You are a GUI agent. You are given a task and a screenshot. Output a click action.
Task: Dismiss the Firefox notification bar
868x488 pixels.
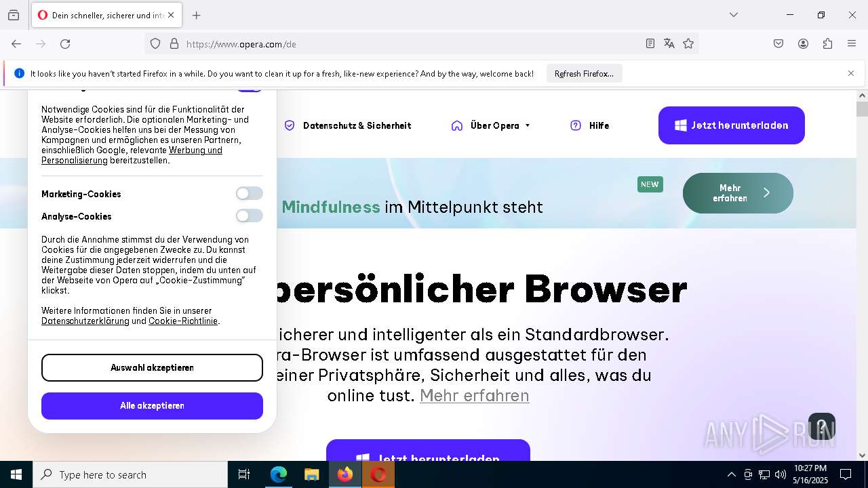(x=851, y=73)
